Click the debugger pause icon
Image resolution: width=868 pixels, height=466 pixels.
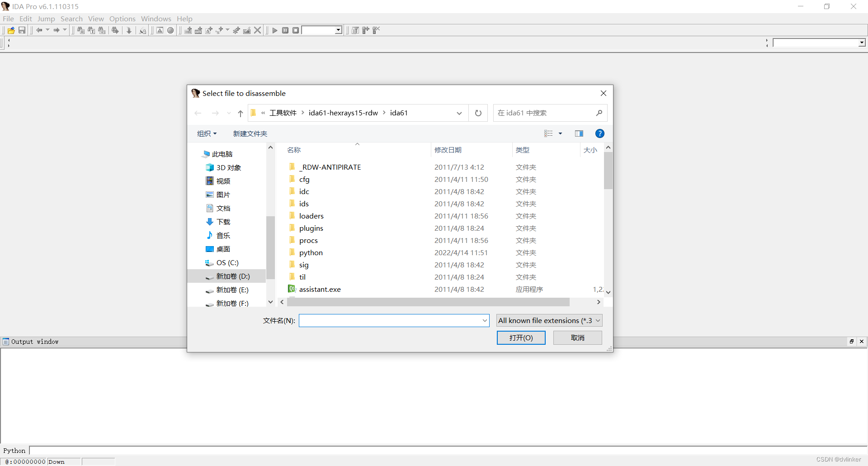tap(285, 30)
